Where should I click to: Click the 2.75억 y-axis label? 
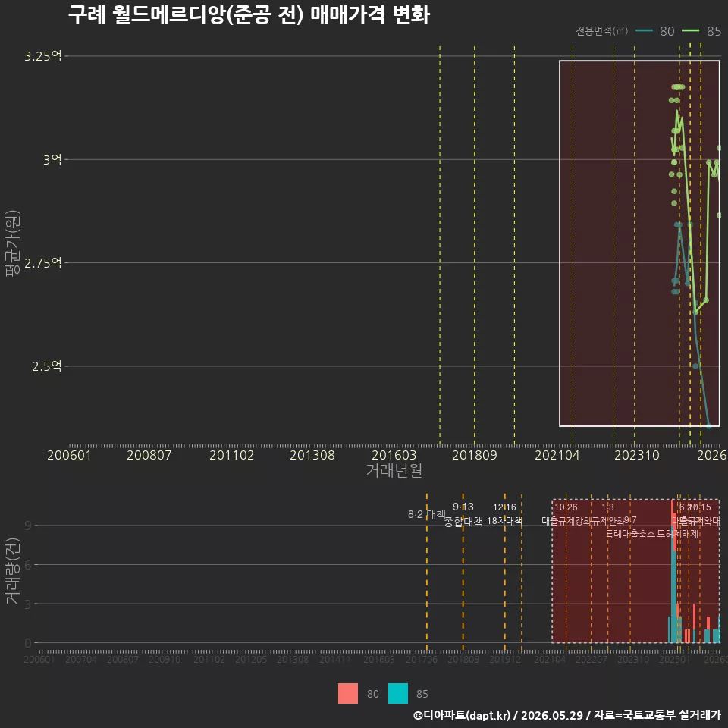click(x=42, y=263)
